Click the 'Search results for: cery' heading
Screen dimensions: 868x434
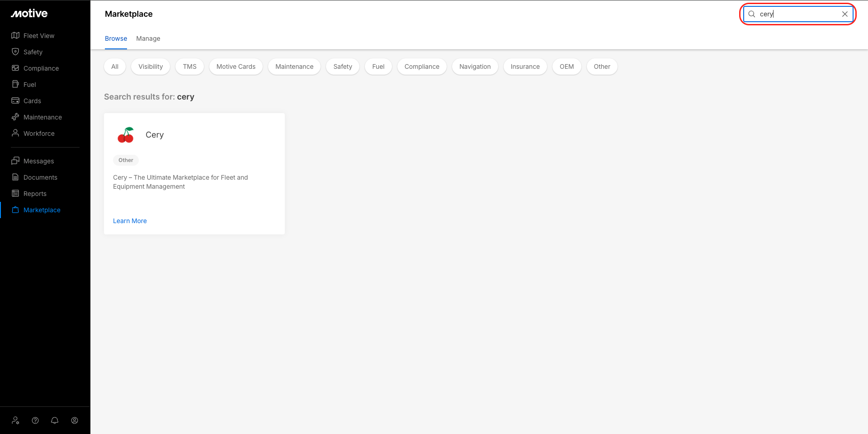(149, 97)
